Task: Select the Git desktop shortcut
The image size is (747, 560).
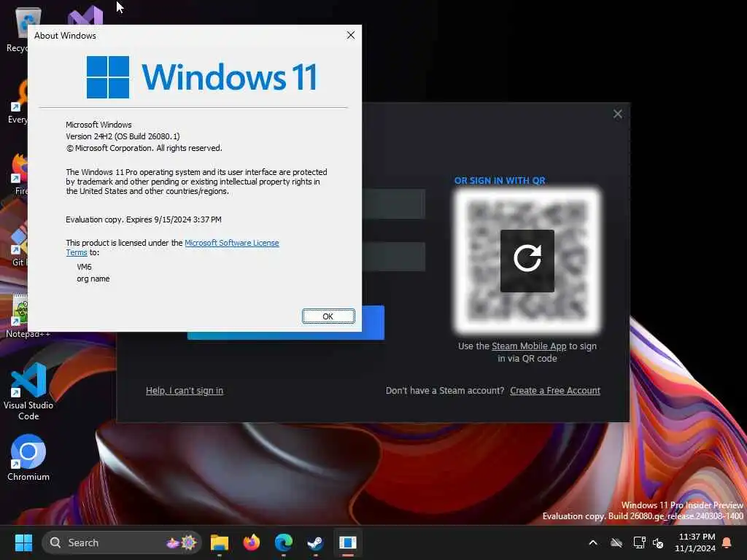Action: point(18,246)
